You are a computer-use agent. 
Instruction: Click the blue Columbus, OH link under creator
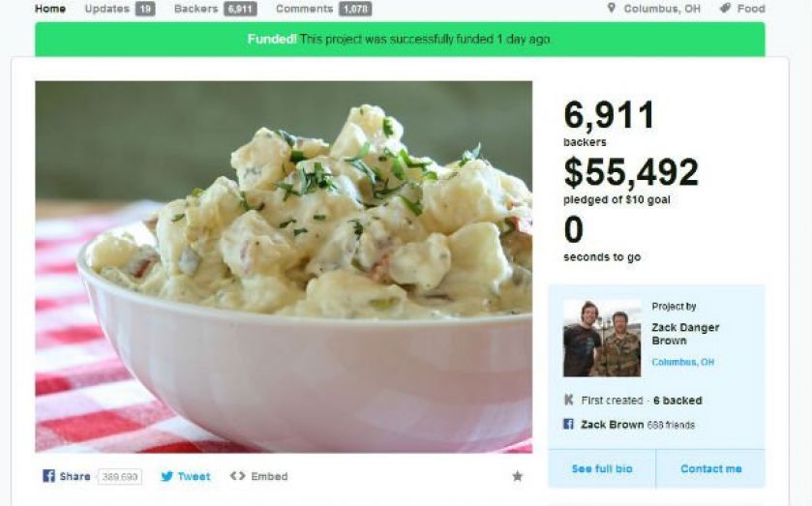coord(682,362)
